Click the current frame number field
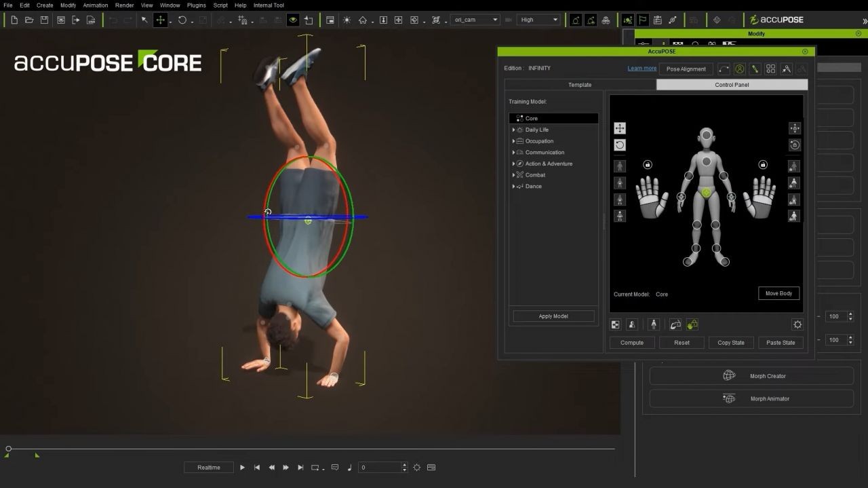The height and width of the screenshot is (488, 868). [381, 468]
